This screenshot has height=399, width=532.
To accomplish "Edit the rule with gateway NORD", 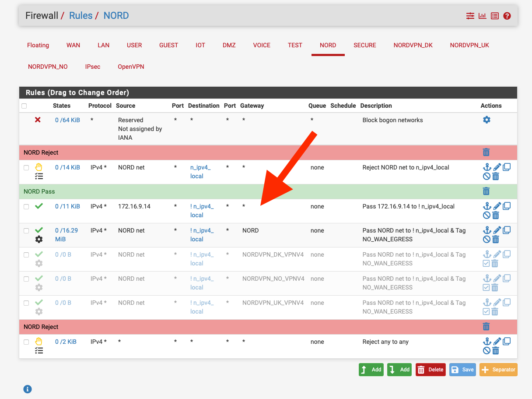I will 497,230.
